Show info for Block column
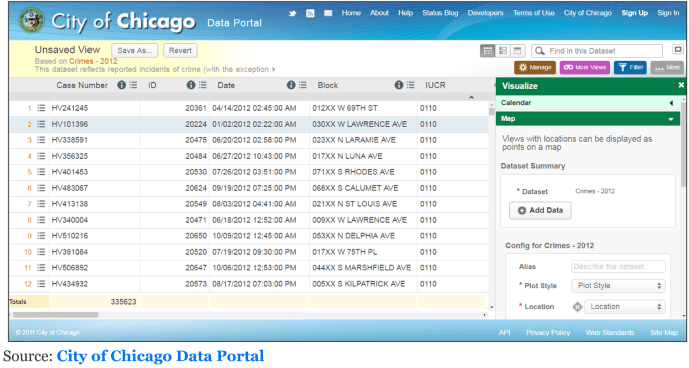Viewport: 689px width, 368px height. click(x=399, y=85)
